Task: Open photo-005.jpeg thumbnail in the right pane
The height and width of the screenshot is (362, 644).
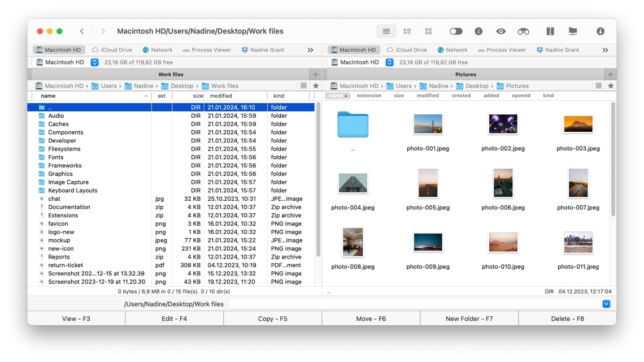Action: pos(428,183)
